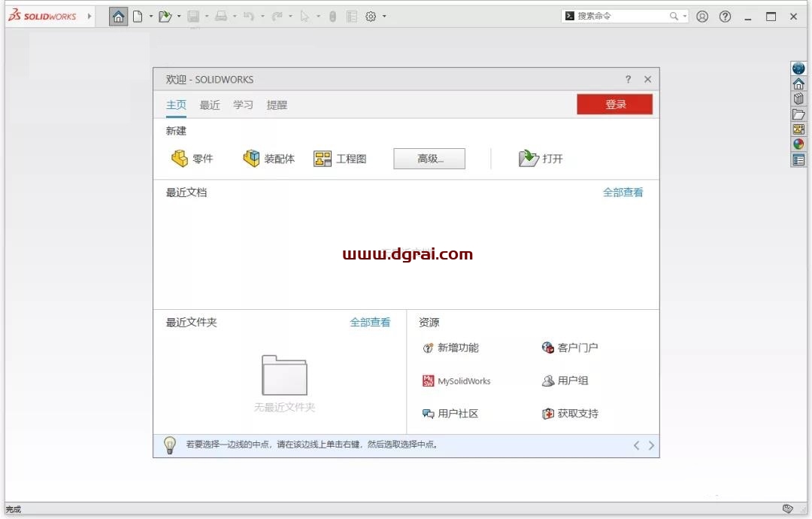Image resolution: width=812 pixels, height=519 pixels.
Task: Click the welcome dialog help question mark
Action: 628,79
